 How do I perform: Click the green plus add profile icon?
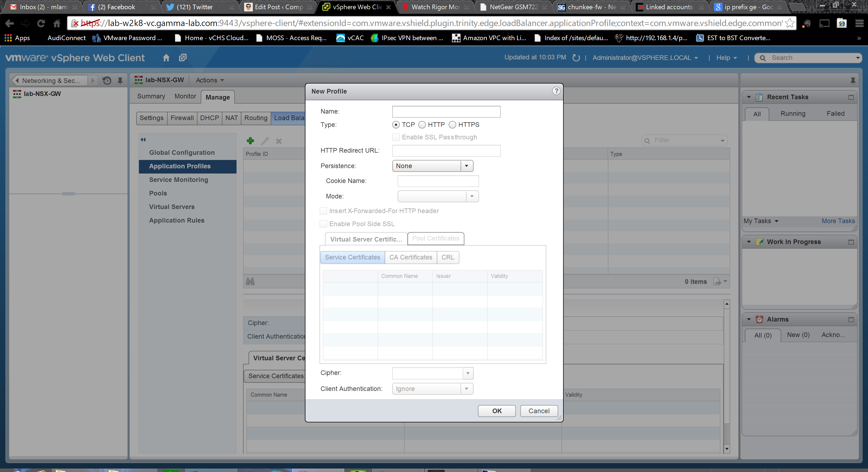coord(250,141)
